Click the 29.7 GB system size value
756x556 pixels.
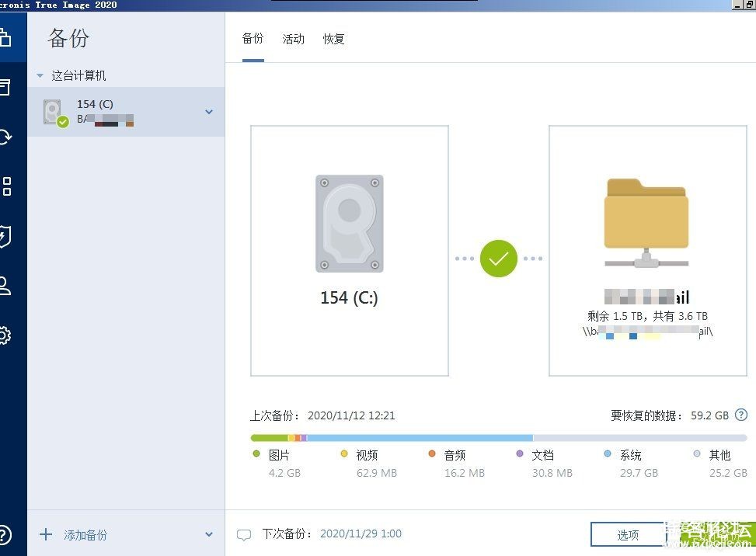[639, 473]
